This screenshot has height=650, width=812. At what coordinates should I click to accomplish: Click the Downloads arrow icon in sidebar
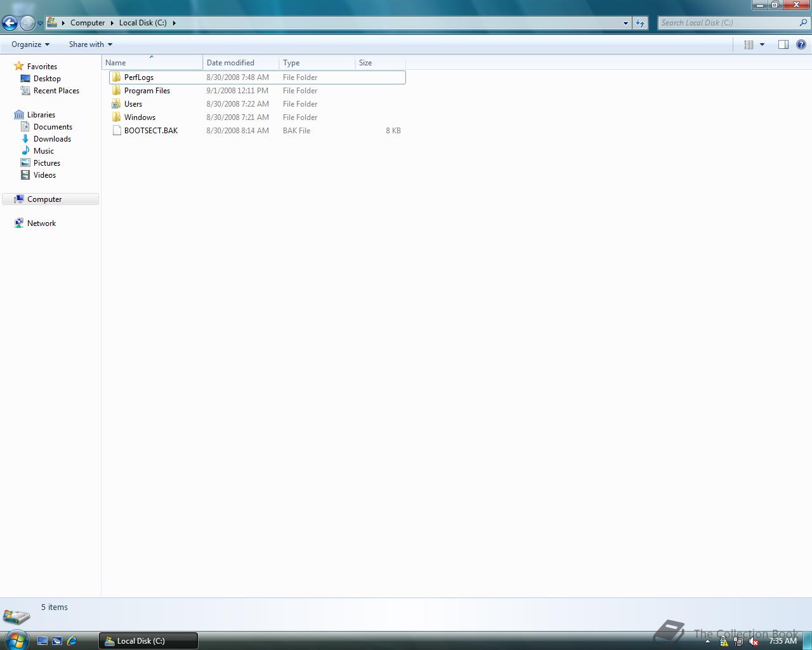tap(25, 139)
